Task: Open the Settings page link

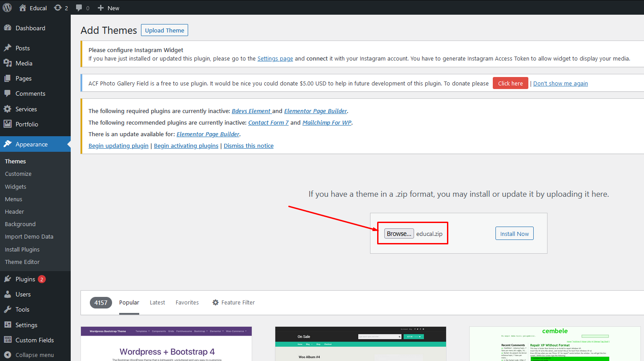Action: [x=275, y=58]
